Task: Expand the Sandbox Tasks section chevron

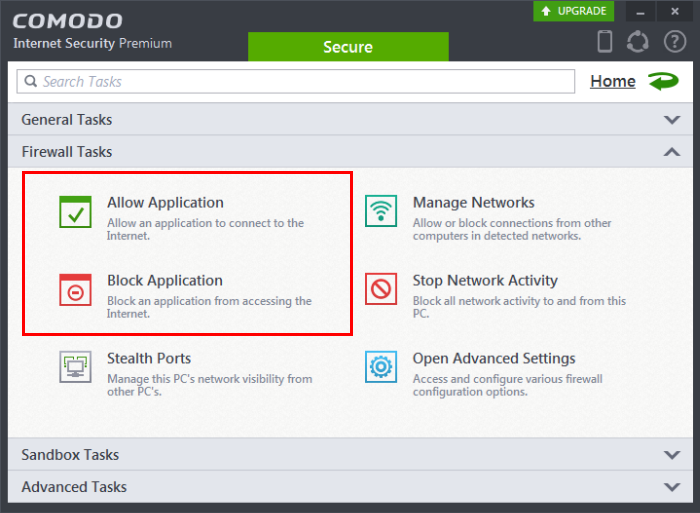Action: [672, 455]
